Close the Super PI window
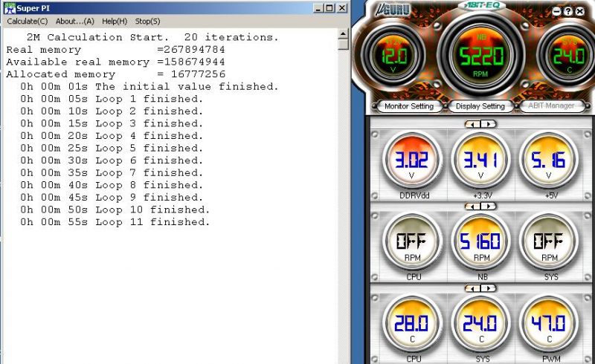 pos(342,8)
